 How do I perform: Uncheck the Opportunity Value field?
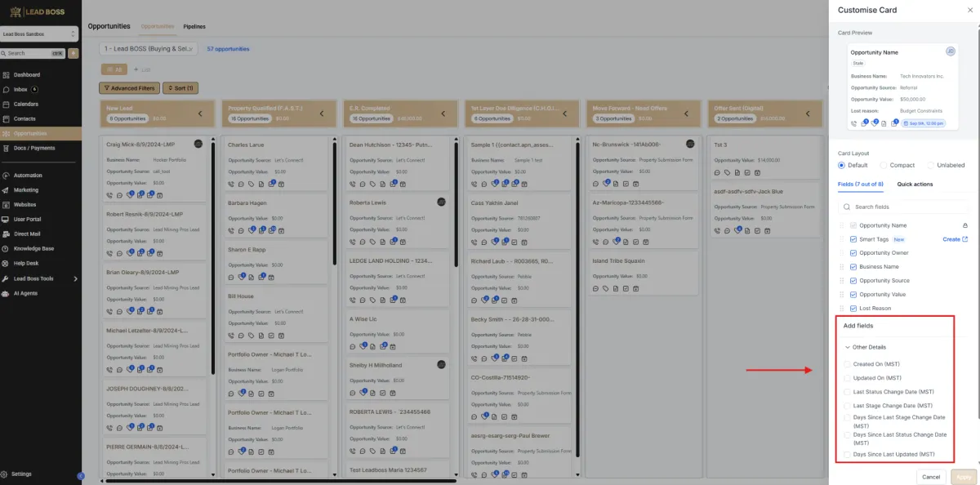853,295
